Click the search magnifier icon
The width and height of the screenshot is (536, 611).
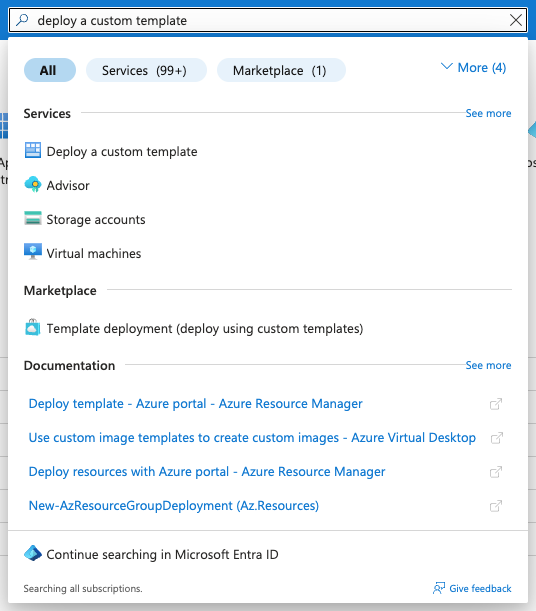click(22, 20)
